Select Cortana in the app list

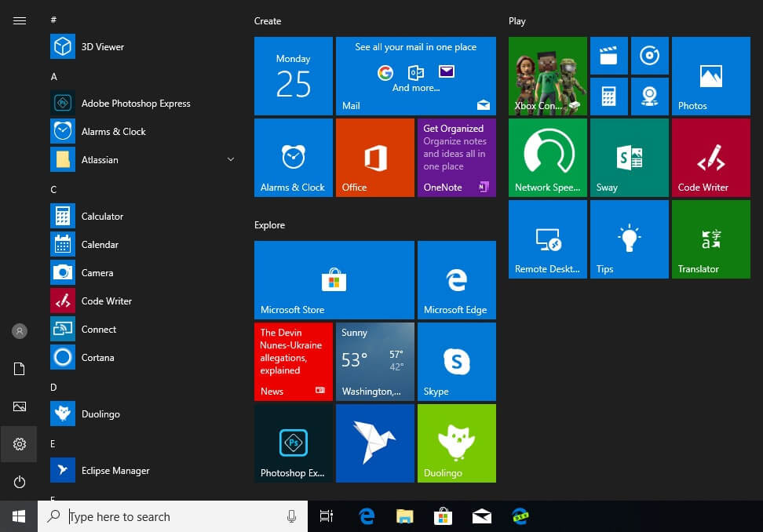[x=97, y=358]
